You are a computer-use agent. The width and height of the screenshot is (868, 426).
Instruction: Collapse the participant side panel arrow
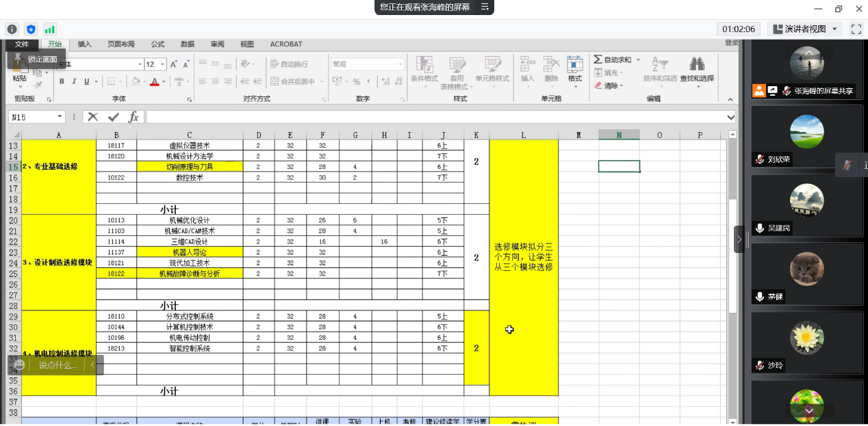click(739, 239)
